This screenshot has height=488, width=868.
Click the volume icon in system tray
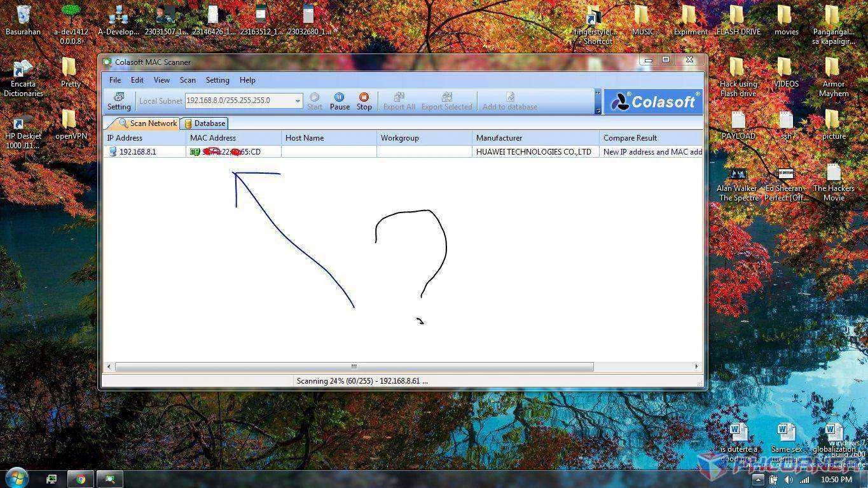(789, 479)
